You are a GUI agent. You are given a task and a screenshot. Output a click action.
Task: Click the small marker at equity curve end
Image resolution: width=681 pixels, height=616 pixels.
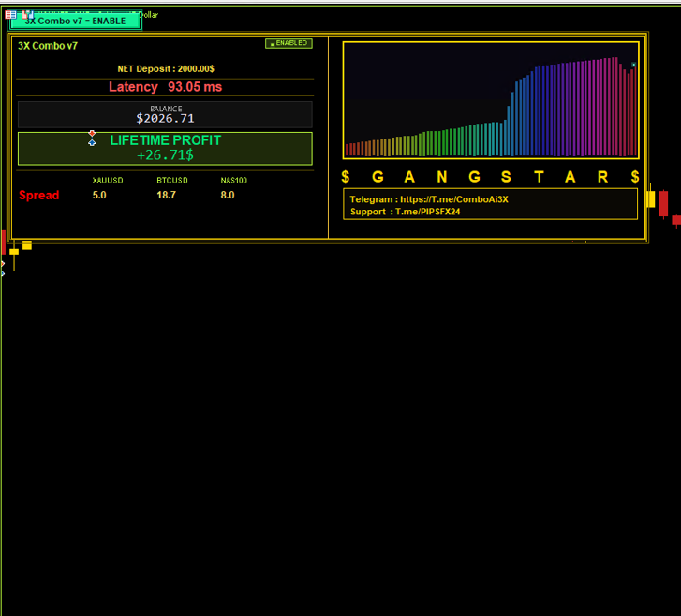(x=633, y=65)
